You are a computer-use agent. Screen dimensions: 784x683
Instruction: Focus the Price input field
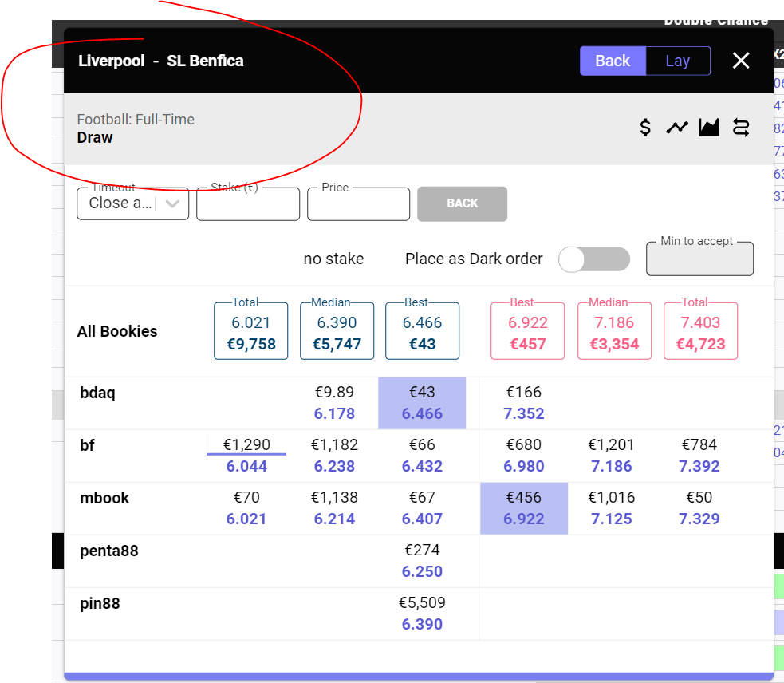click(358, 203)
